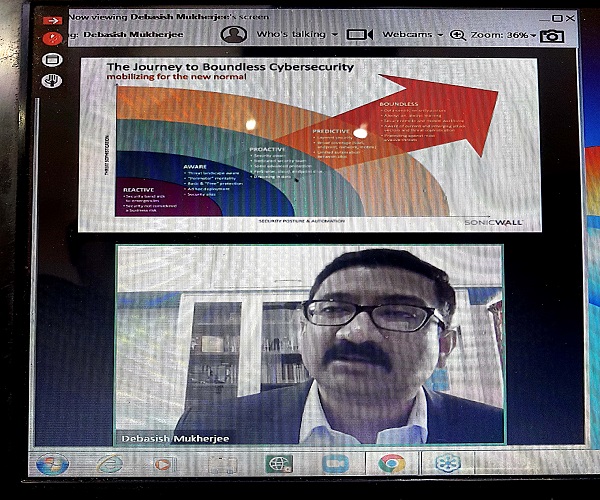Toggle the red microphone mute icon
The image size is (600, 500).
pos(52,39)
